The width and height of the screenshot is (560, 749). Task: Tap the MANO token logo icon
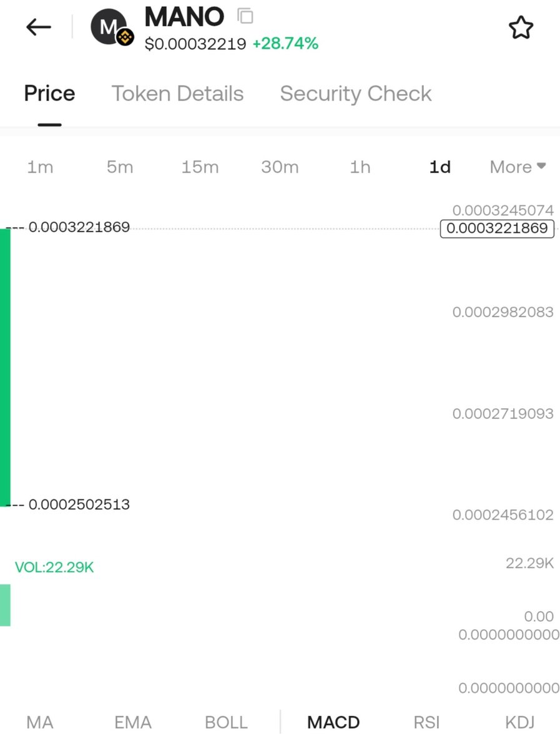coord(112,28)
